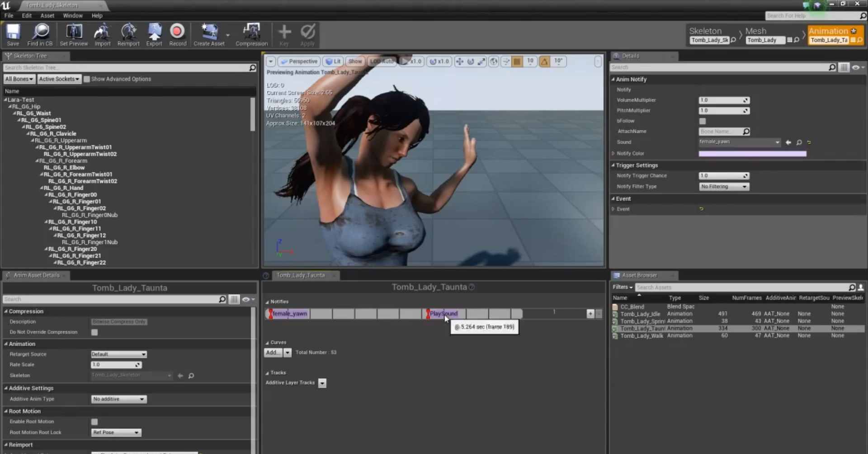Toggle grid snapping orange button in viewport
Image resolution: width=868 pixels, height=454 pixels.
point(517,61)
